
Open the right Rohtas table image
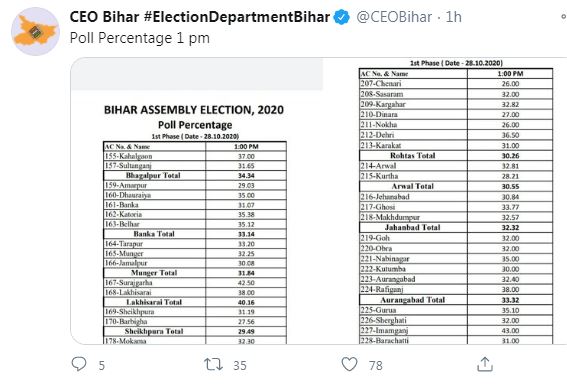coord(445,201)
